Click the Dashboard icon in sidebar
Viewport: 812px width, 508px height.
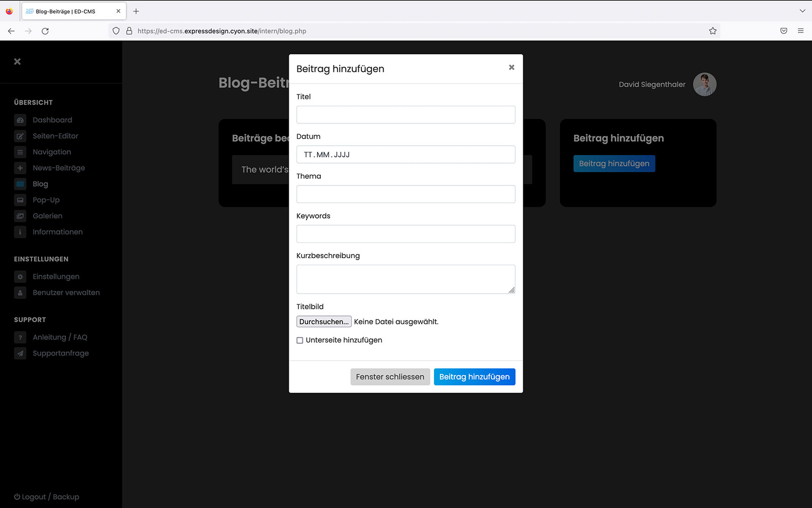click(20, 120)
